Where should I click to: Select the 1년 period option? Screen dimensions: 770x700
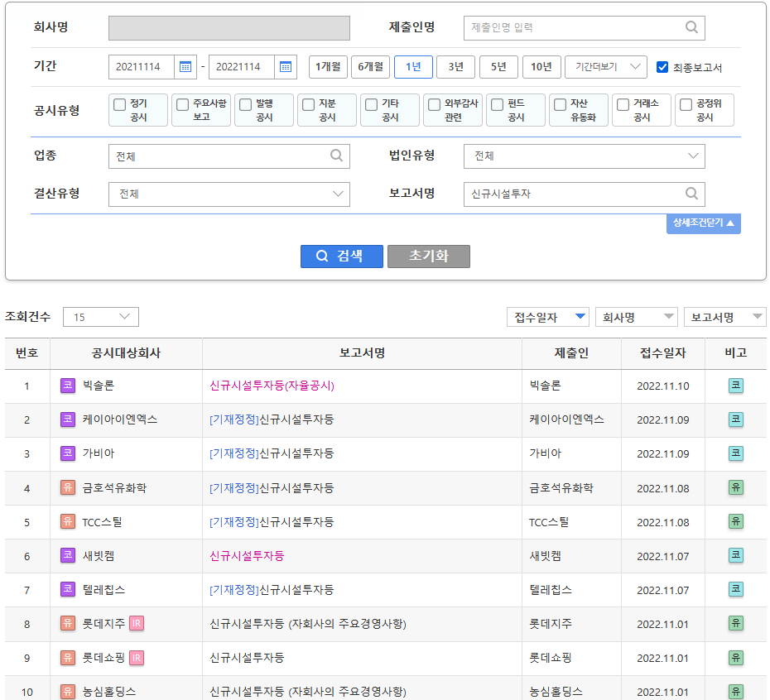pos(413,67)
